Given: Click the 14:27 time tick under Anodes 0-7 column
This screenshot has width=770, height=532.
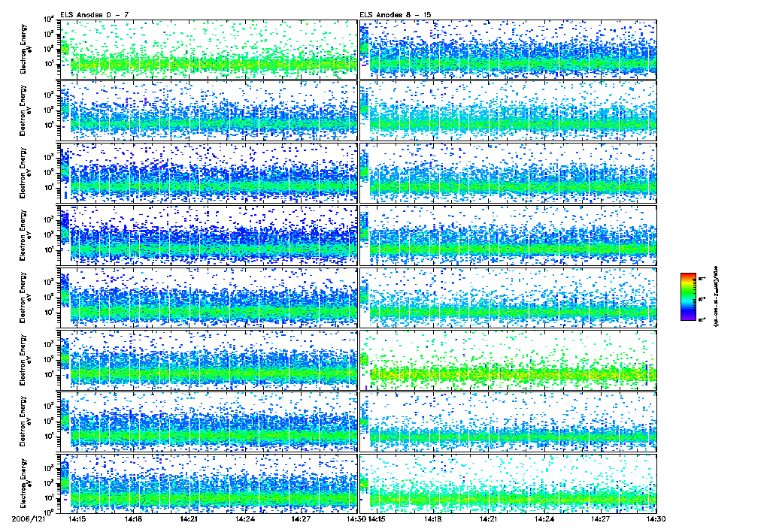Looking at the screenshot, I should pyautogui.click(x=301, y=518).
